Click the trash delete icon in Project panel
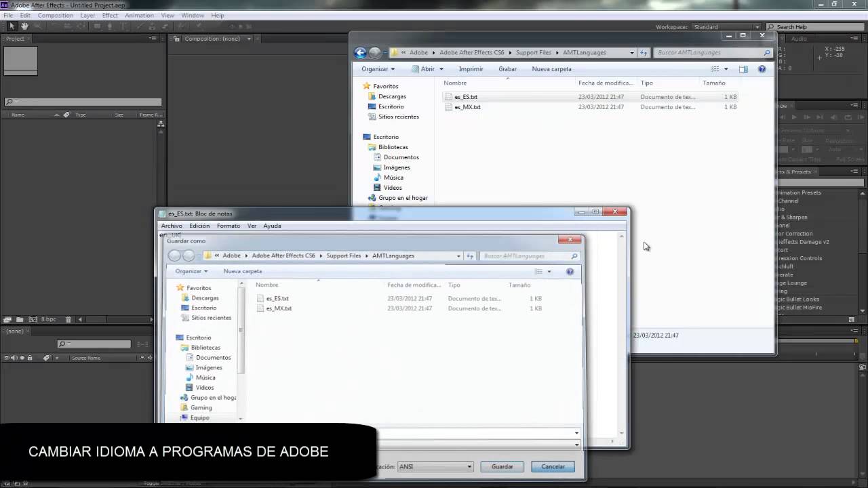The width and height of the screenshot is (868, 488). [68, 319]
